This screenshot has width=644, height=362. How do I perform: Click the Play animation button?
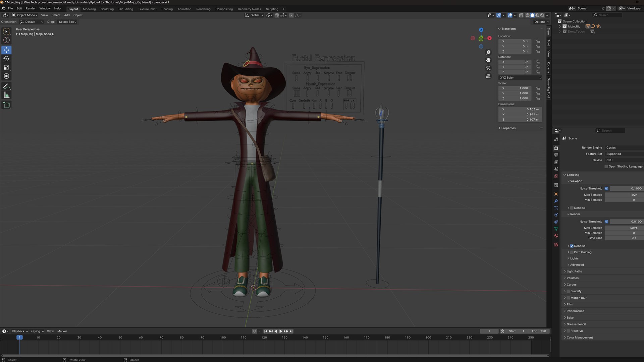click(x=281, y=331)
